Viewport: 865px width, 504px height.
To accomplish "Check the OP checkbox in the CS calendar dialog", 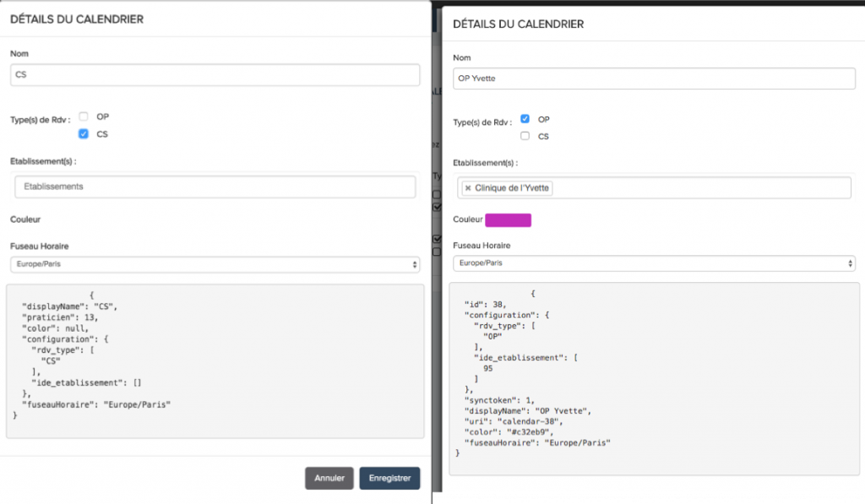I will tap(84, 117).
